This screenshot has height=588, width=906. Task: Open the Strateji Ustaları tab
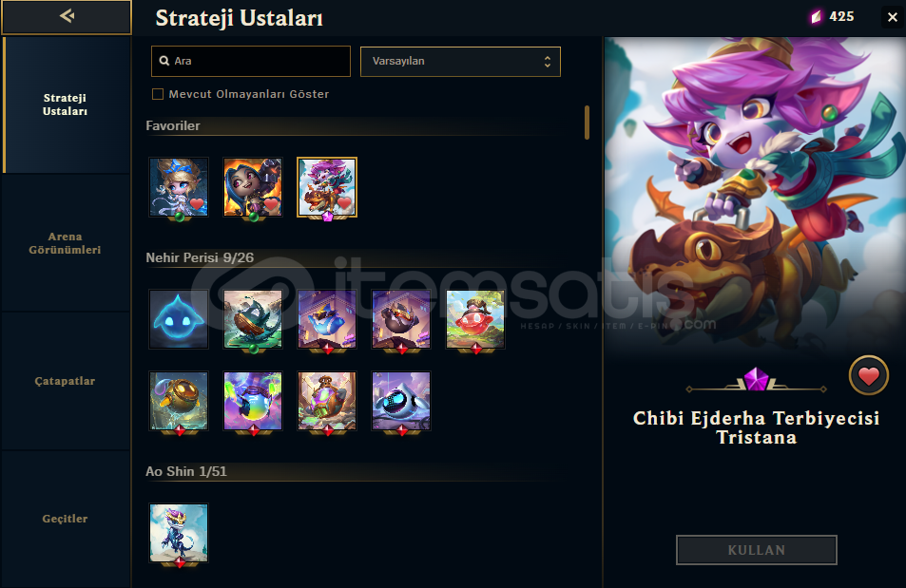pos(66,104)
